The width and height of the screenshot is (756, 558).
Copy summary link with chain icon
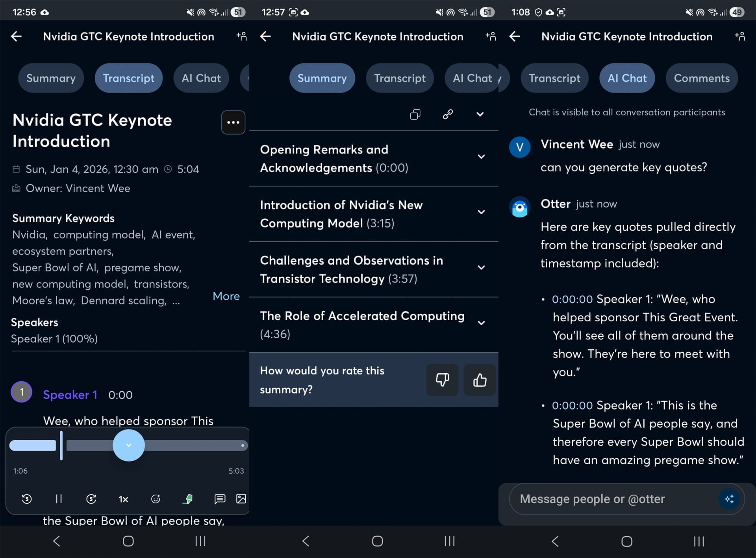point(448,115)
